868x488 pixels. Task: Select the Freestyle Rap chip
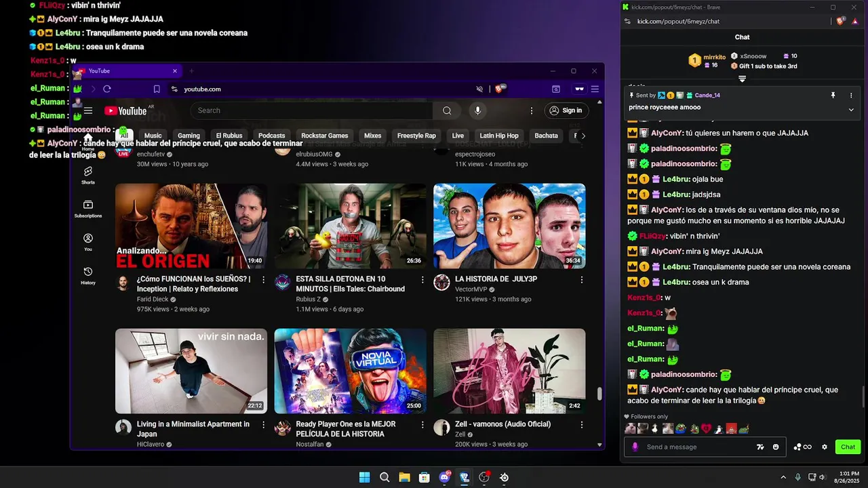[x=416, y=136]
